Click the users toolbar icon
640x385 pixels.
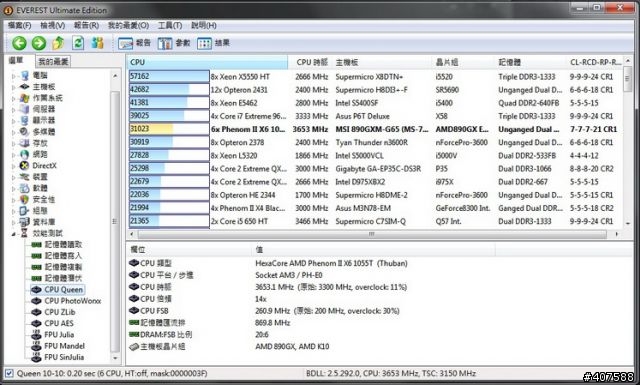click(x=97, y=43)
